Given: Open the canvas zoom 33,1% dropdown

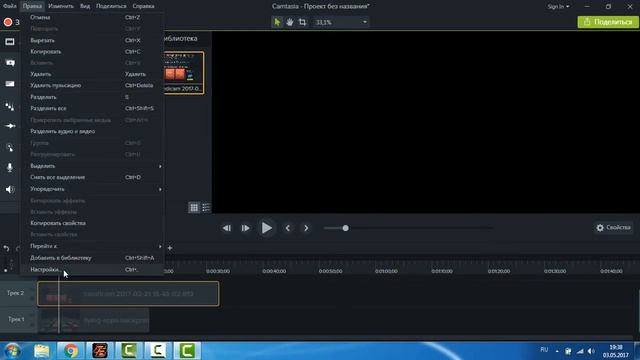Looking at the screenshot, I should (341, 22).
